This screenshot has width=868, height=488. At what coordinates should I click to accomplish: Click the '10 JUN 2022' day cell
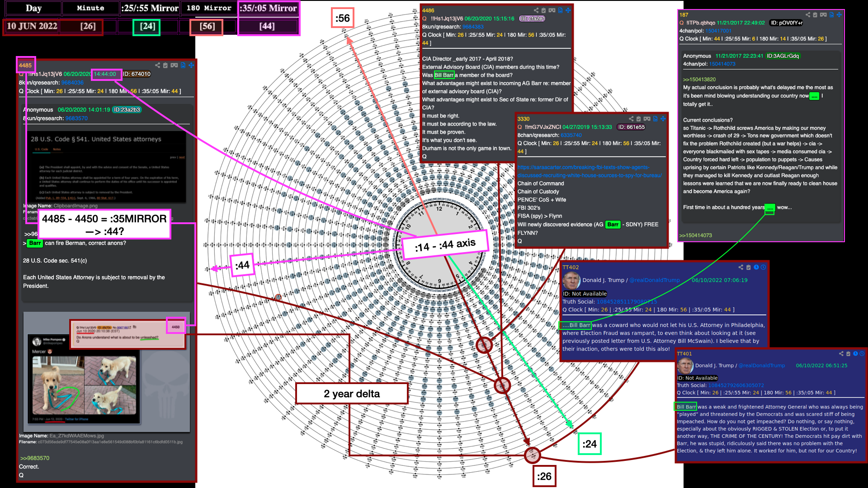point(32,26)
